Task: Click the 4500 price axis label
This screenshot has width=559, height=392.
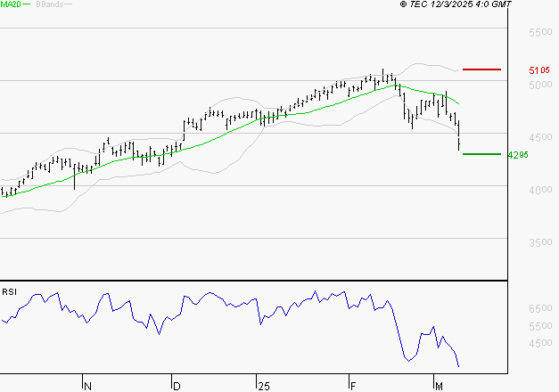Action: tap(540, 137)
